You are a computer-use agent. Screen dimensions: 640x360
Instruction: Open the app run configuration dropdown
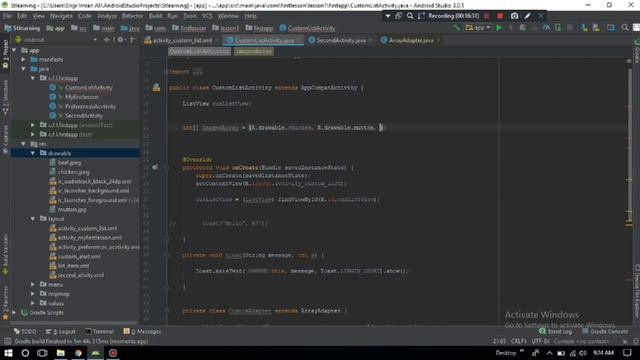[478, 28]
